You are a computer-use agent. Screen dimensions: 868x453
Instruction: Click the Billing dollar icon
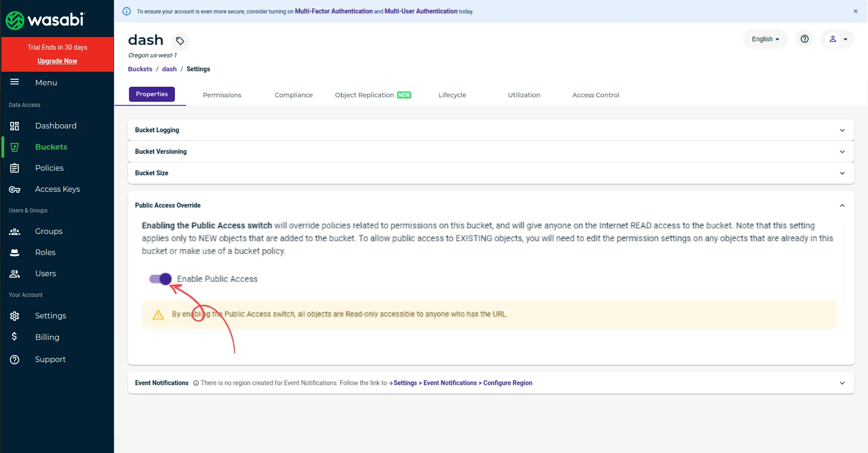click(x=15, y=337)
